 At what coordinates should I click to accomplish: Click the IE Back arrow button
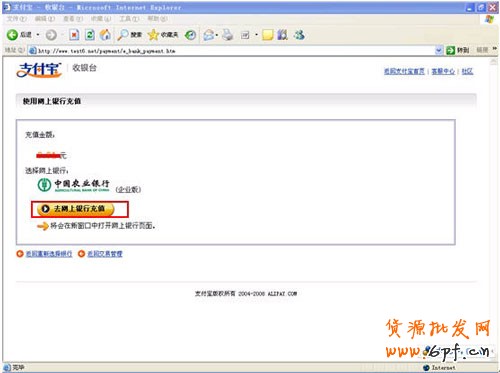[12, 35]
